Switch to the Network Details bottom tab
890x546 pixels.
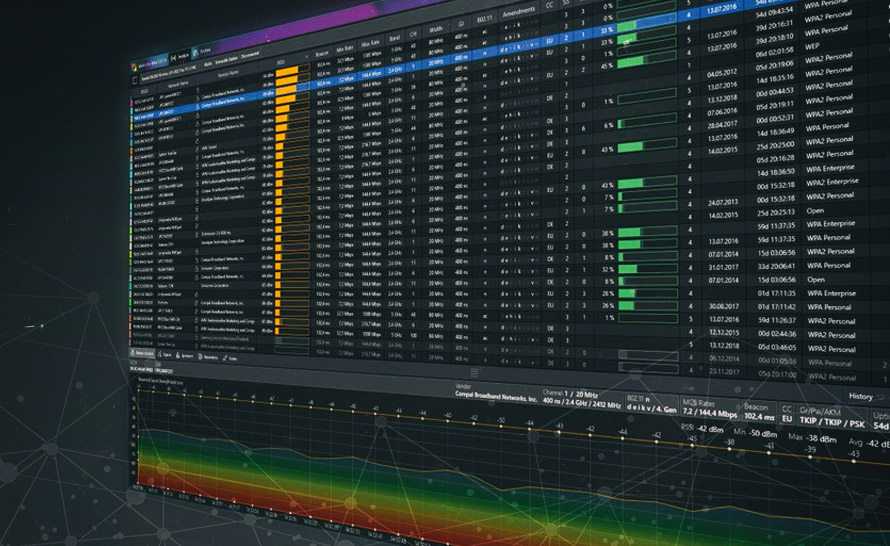(x=142, y=353)
